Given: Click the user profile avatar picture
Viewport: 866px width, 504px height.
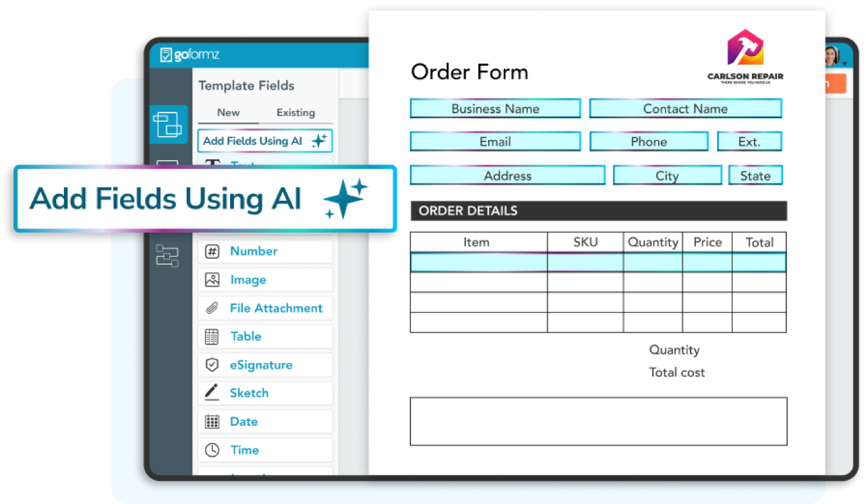Looking at the screenshot, I should pos(832,56).
